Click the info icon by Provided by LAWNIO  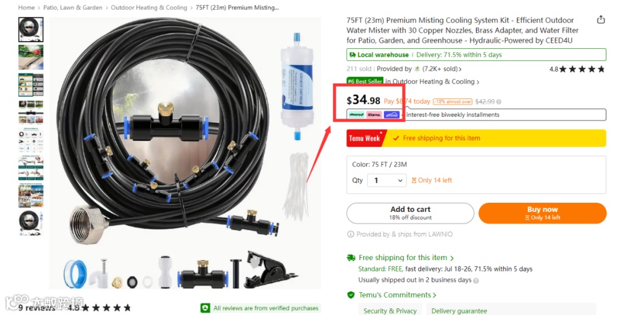pos(351,234)
